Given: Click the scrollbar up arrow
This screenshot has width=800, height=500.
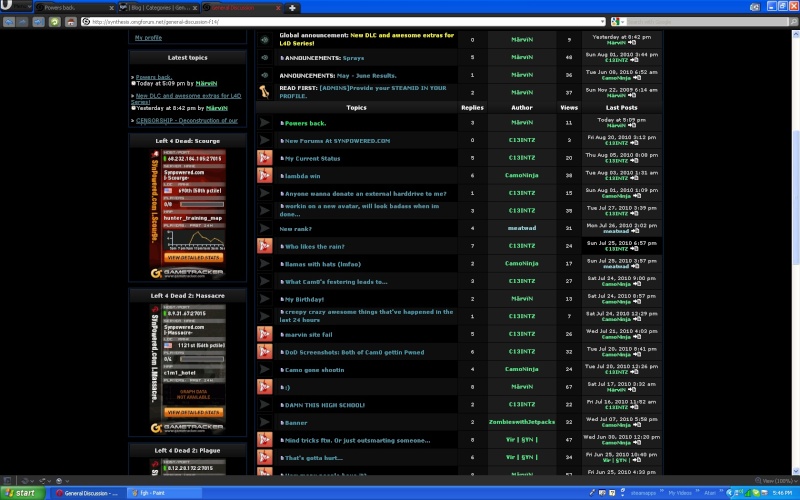Looking at the screenshot, I should [795, 34].
